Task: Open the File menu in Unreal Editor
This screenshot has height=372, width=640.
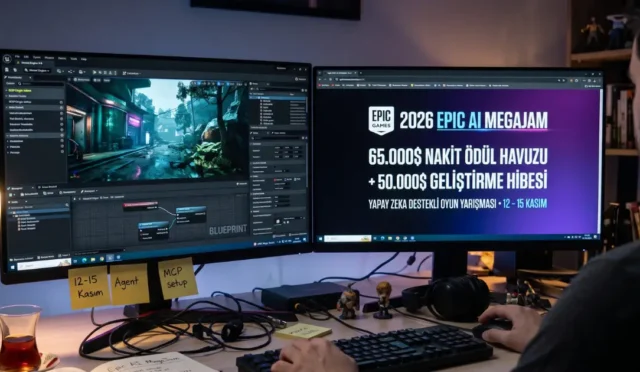Action: (17, 56)
